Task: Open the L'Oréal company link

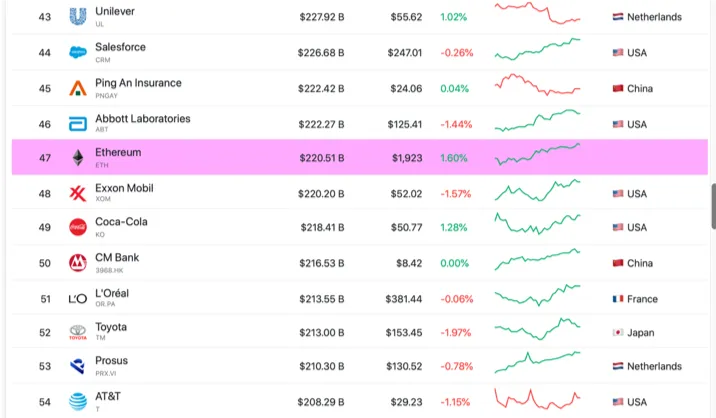Action: (x=112, y=293)
